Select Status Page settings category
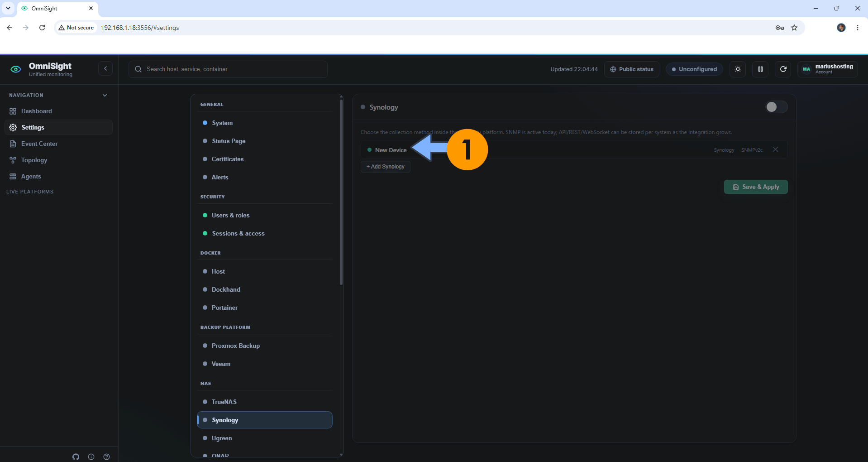Image resolution: width=868 pixels, height=462 pixels. pyautogui.click(x=265, y=141)
